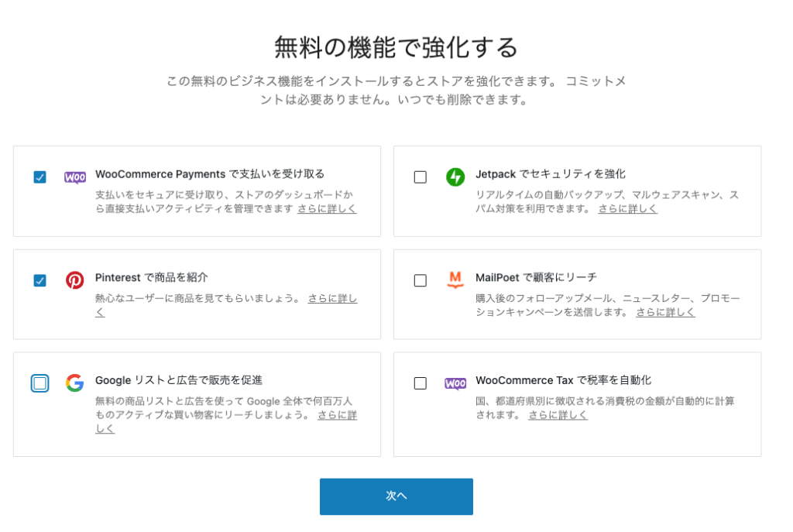
Task: Open WooCommerce Tax さらに詳しく link
Action: point(558,415)
